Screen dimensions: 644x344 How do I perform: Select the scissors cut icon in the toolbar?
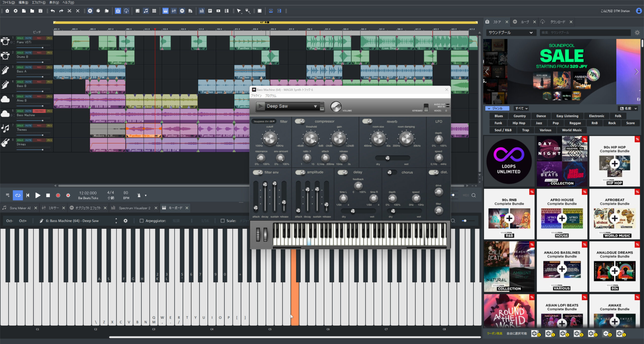(x=69, y=11)
